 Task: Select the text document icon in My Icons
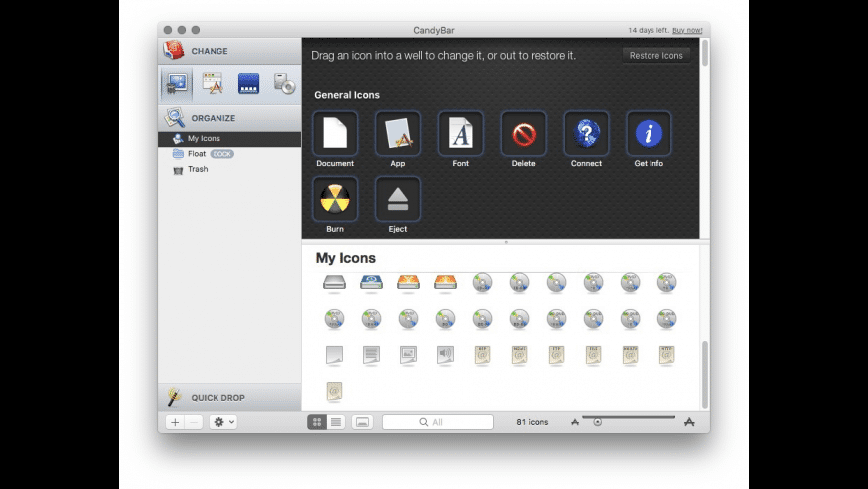pos(371,355)
